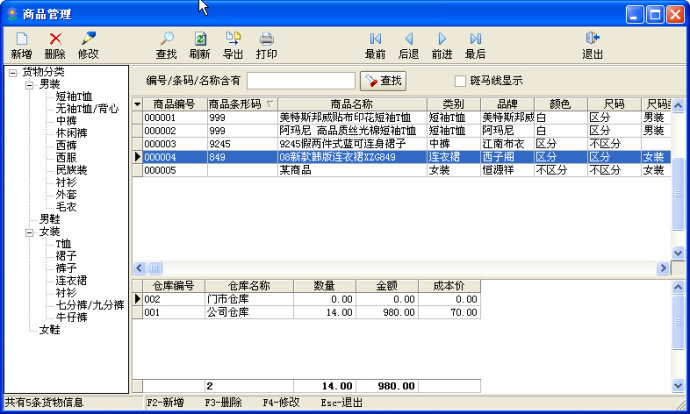Image resolution: width=690 pixels, height=414 pixels.
Task: Click the 修改 (Edit) toolbar icon
Action: [x=88, y=39]
